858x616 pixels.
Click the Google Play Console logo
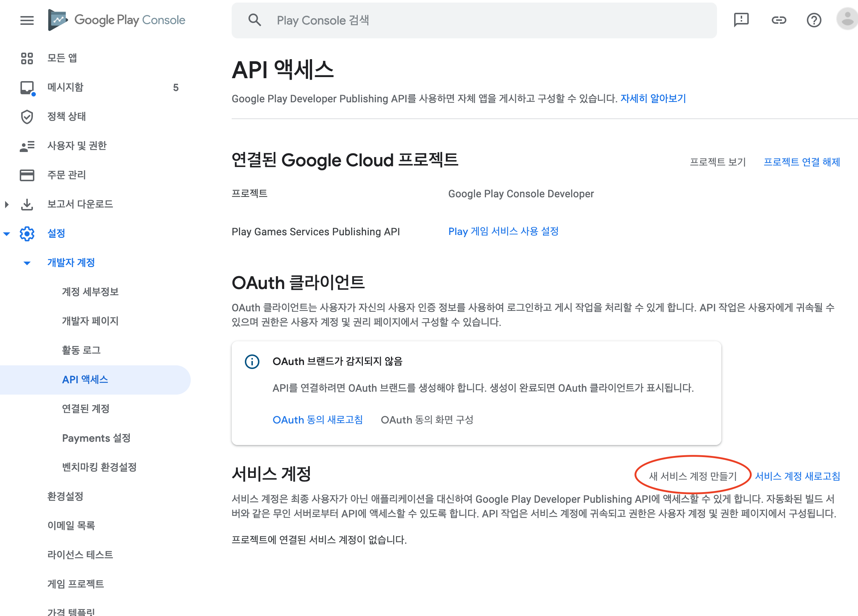pyautogui.click(x=117, y=20)
